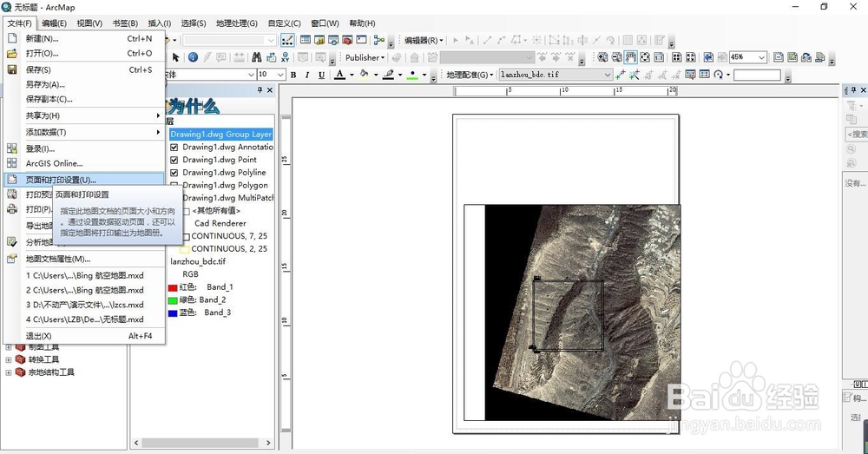Image resolution: width=868 pixels, height=454 pixels.
Task: Open the 编辑器(R) dropdown menu
Action: tap(424, 40)
